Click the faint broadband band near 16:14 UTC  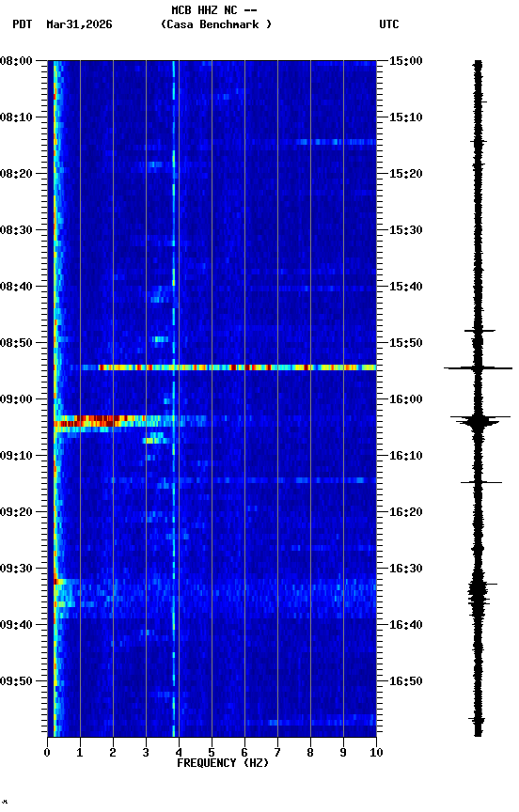coord(241,480)
